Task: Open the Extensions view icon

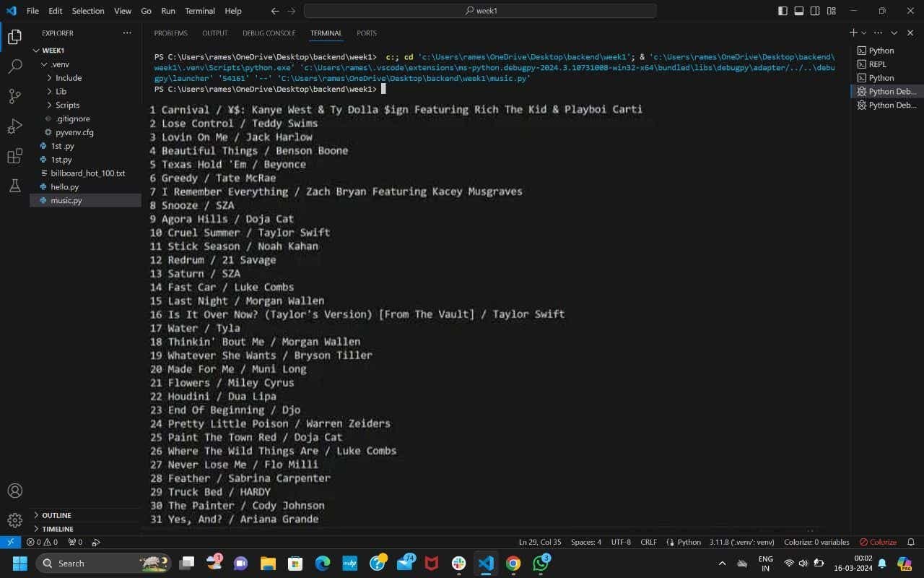Action: [x=14, y=155]
